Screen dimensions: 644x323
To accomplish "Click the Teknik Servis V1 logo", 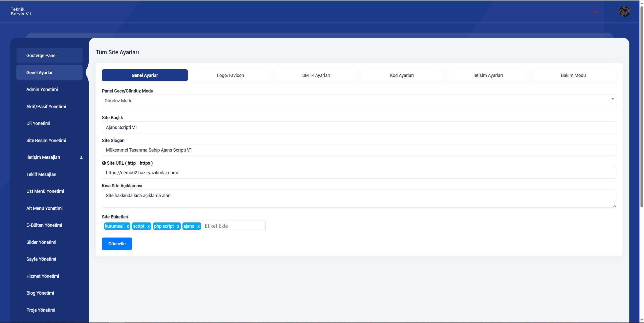I will tap(21, 12).
